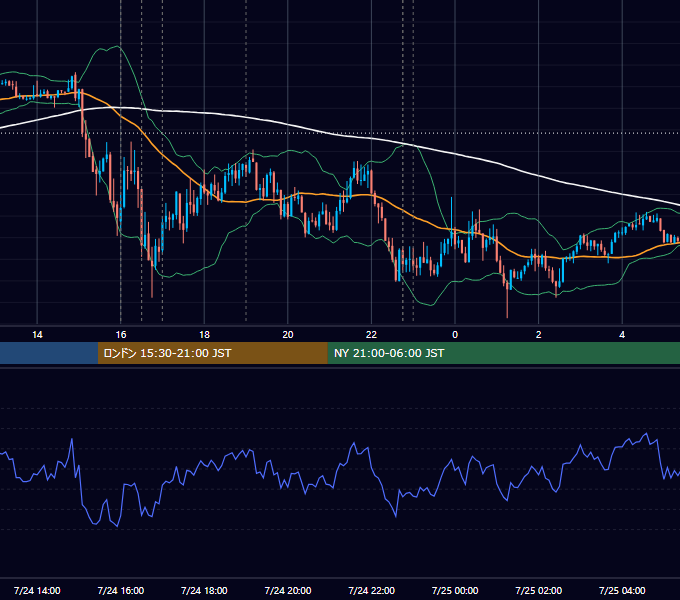This screenshot has width=680, height=600.
Task: Click the NY 21:00-06:00 JST session bar
Action: coord(503,353)
